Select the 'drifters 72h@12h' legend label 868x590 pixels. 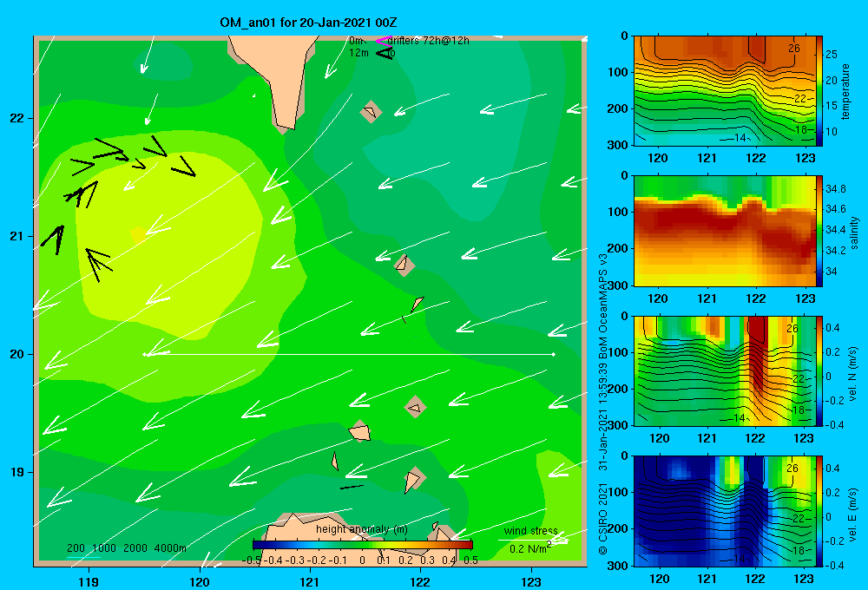pyautogui.click(x=429, y=41)
